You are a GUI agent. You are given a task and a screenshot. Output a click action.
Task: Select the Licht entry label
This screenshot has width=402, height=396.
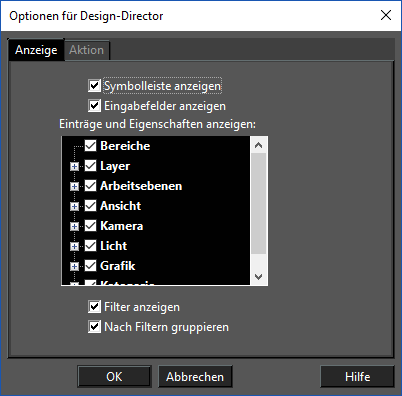[x=113, y=246]
